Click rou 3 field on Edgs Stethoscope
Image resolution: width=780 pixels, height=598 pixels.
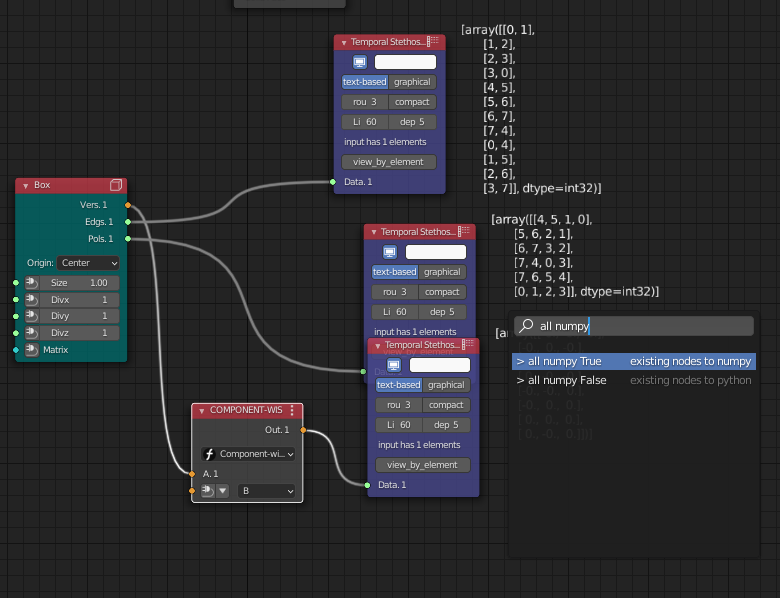click(x=365, y=102)
